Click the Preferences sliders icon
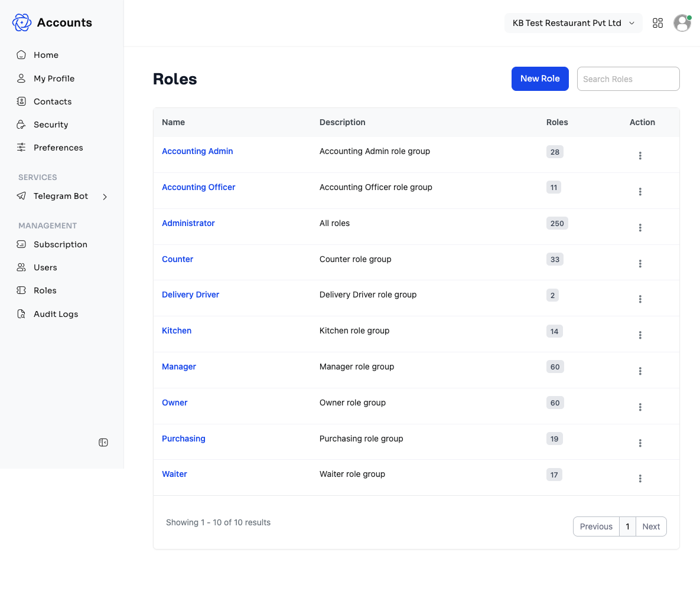This screenshot has width=700, height=592. (21, 148)
